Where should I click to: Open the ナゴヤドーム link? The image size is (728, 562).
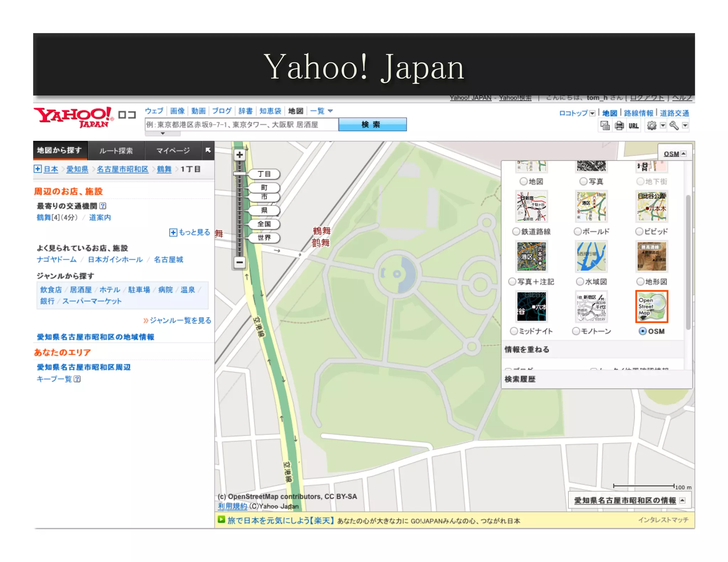tap(57, 260)
